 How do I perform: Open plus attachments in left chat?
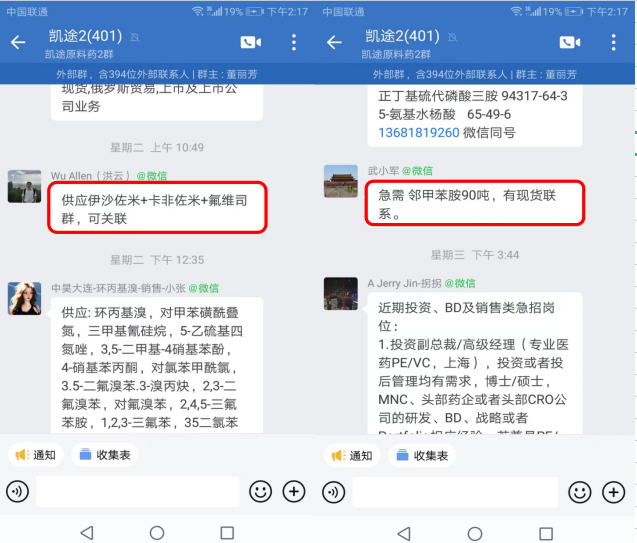tap(294, 491)
